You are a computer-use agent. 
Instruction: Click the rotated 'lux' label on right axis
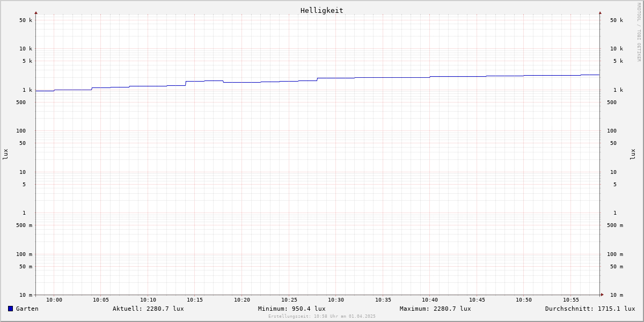(633, 155)
